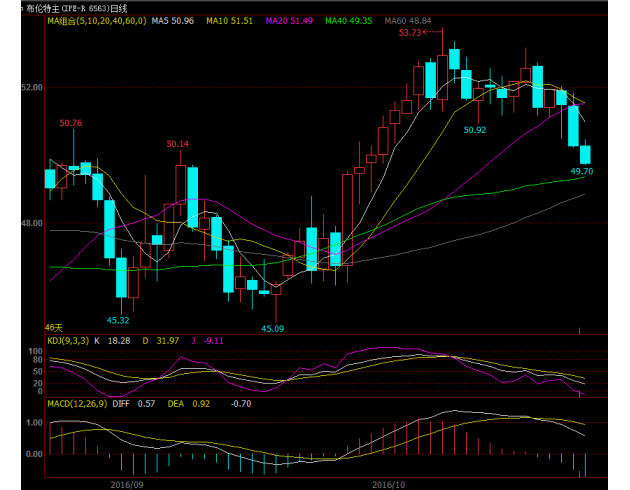Image resolution: width=630 pixels, height=490 pixels.
Task: Click the last candlestick near 49.70
Action: [585, 154]
